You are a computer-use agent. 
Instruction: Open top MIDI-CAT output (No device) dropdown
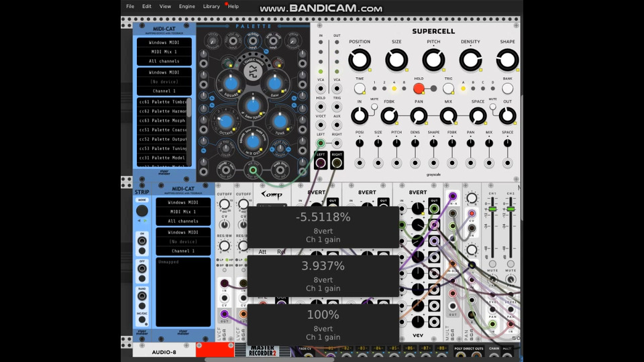pos(164,82)
